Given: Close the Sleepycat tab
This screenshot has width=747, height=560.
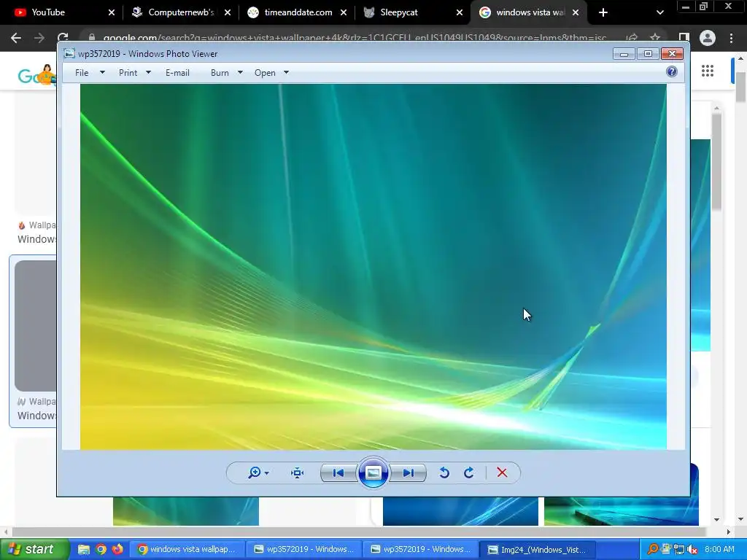Looking at the screenshot, I should click(460, 12).
